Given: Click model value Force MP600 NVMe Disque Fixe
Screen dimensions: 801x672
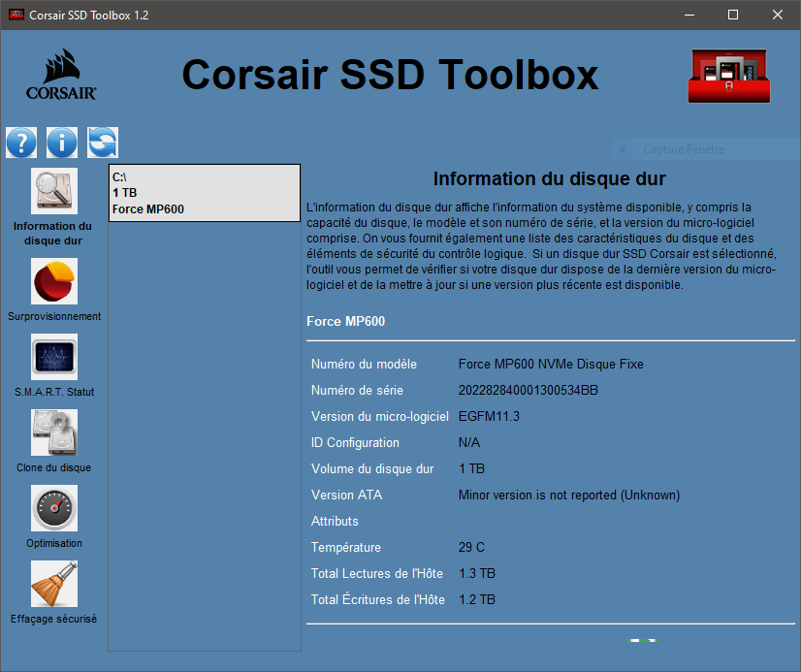Looking at the screenshot, I should click(551, 364).
